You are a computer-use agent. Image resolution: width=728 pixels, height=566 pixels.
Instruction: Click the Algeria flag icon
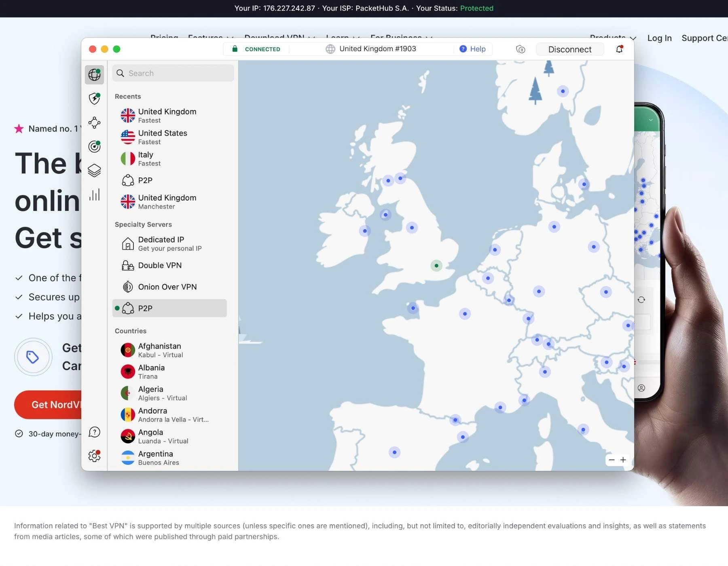pyautogui.click(x=128, y=393)
